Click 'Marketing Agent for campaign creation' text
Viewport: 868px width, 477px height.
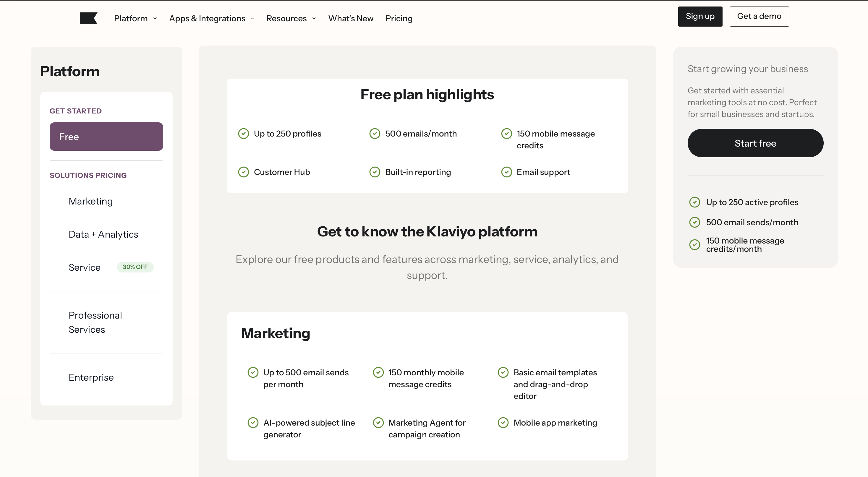pos(427,429)
